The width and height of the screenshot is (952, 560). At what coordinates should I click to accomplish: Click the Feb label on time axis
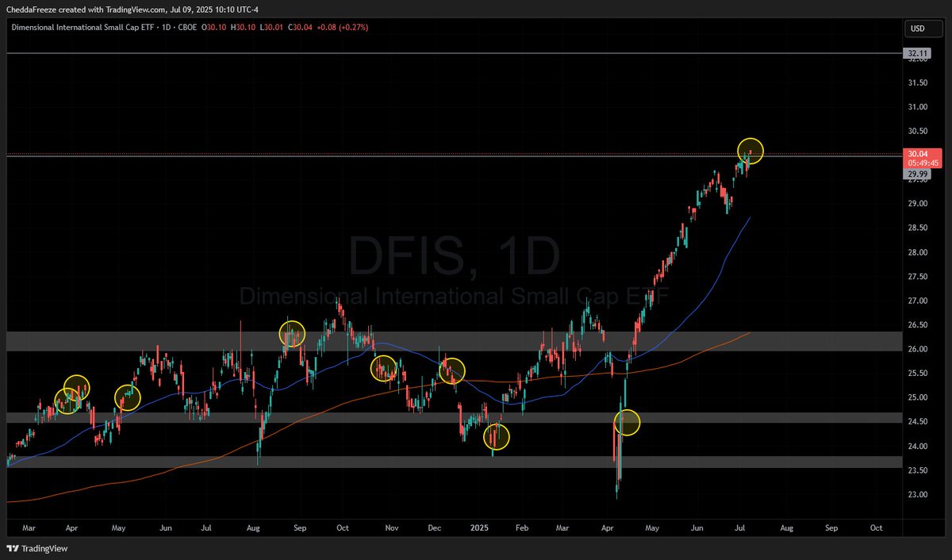coord(522,527)
